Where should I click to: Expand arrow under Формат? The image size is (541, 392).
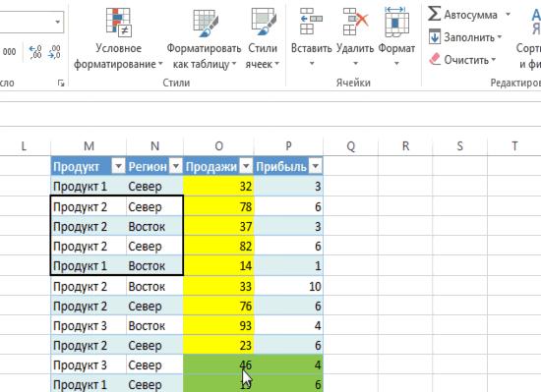[x=396, y=64]
